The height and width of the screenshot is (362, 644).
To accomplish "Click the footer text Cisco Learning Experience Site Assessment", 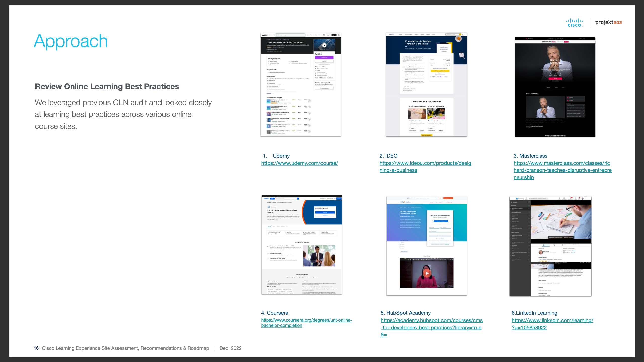I will click(125, 348).
